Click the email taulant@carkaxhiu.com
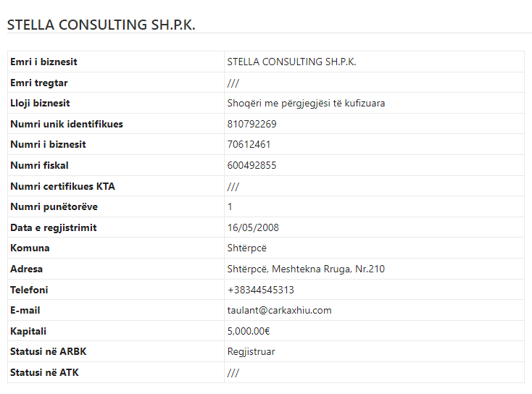This screenshot has width=532, height=394. pyautogui.click(x=279, y=310)
